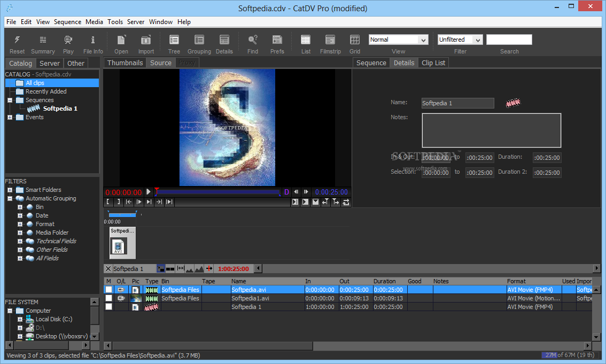Click the filmstrip icon beside Name field

coord(513,103)
